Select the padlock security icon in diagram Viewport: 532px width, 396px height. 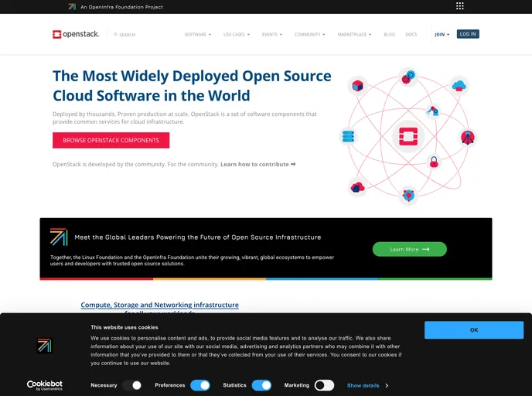coord(434,162)
